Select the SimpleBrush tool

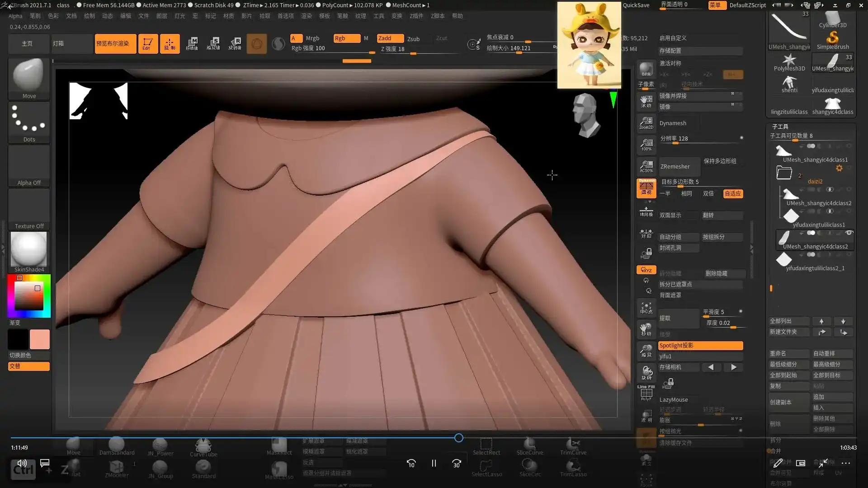click(x=832, y=40)
